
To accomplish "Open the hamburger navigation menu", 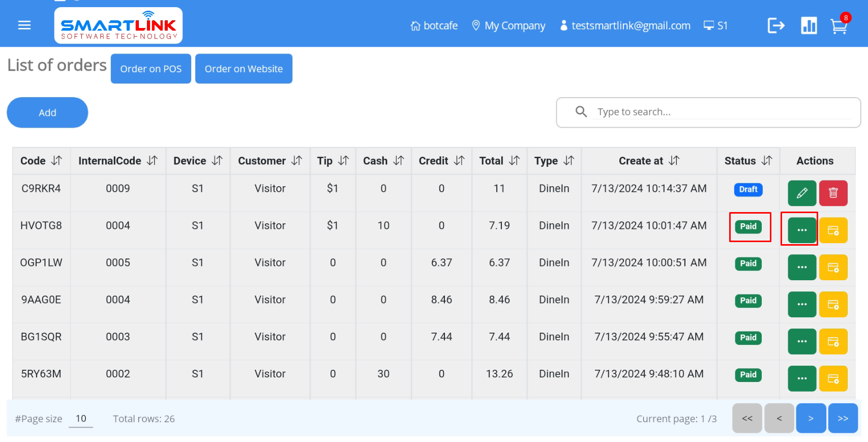I will coord(24,25).
